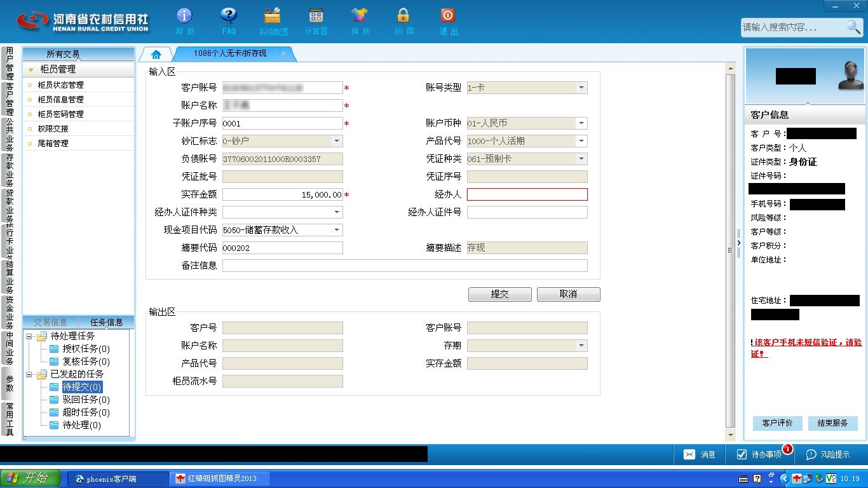Image resolution: width=868 pixels, height=488 pixels.
Task: Click the 退出 exit icon
Action: [x=447, y=16]
